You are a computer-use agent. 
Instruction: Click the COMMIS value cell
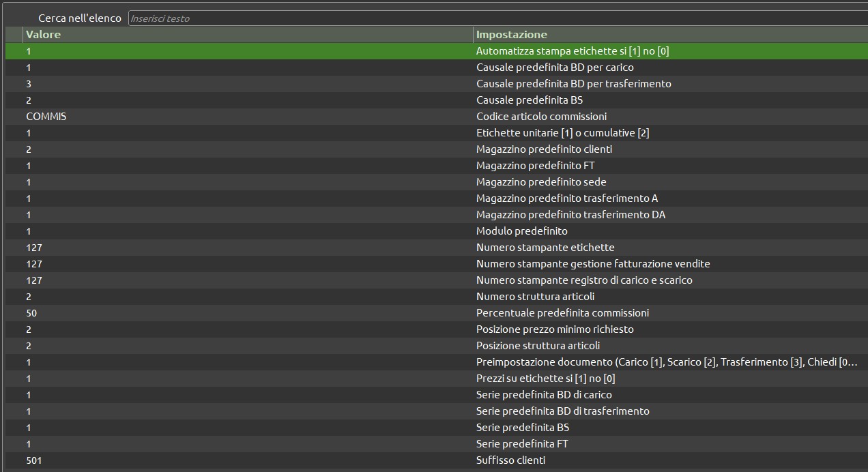tap(46, 117)
